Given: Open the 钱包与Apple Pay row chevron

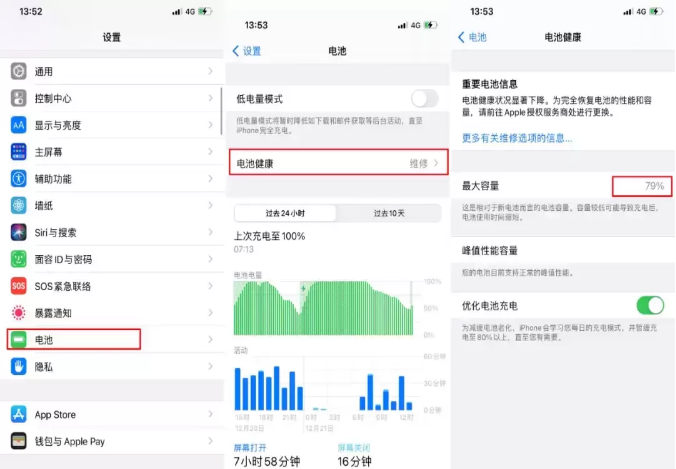Looking at the screenshot, I should tap(210, 441).
